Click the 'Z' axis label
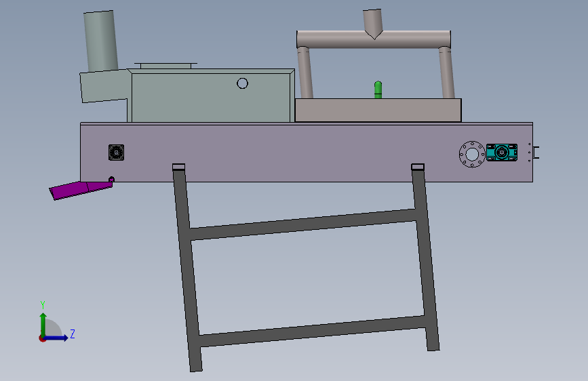The height and width of the screenshot is (381, 588). pyautogui.click(x=73, y=334)
